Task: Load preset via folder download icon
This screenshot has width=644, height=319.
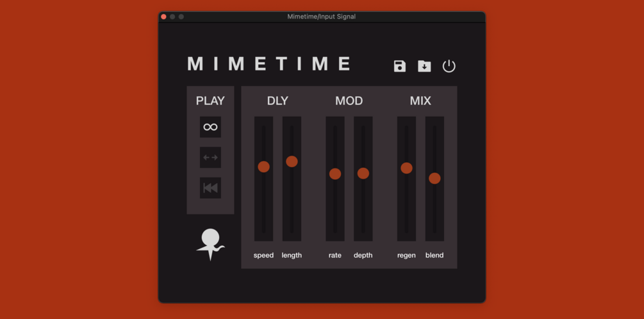Action: tap(424, 66)
